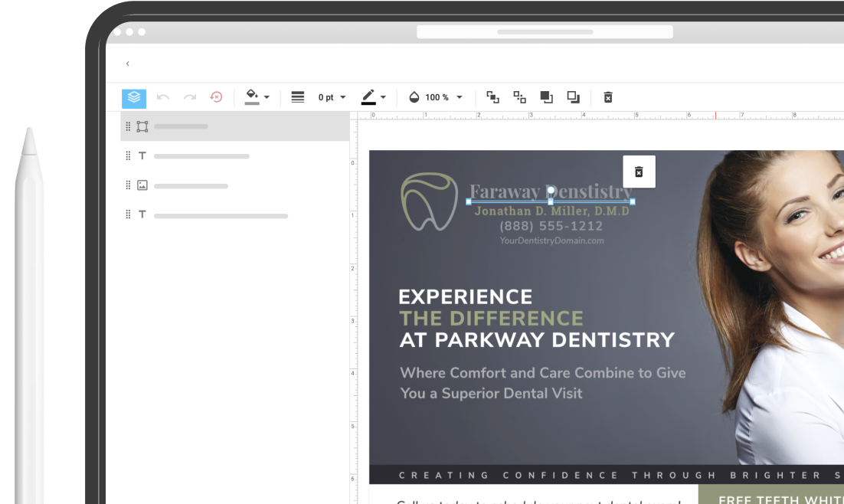Select the image layer in layers list

[x=191, y=186]
